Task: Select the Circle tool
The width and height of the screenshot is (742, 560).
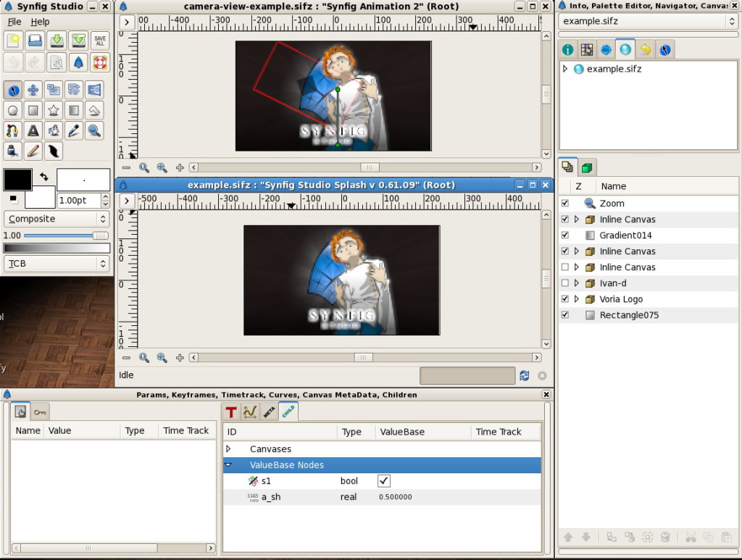Action: (x=13, y=110)
